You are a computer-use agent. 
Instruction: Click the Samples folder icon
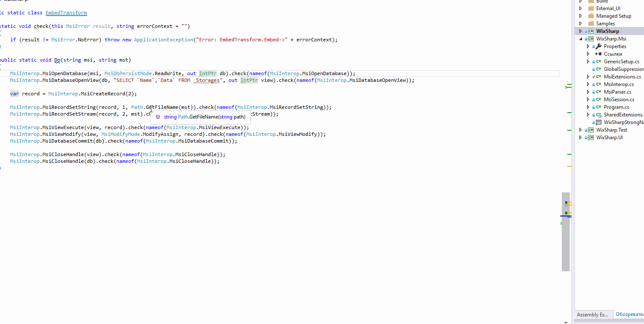(x=591, y=24)
